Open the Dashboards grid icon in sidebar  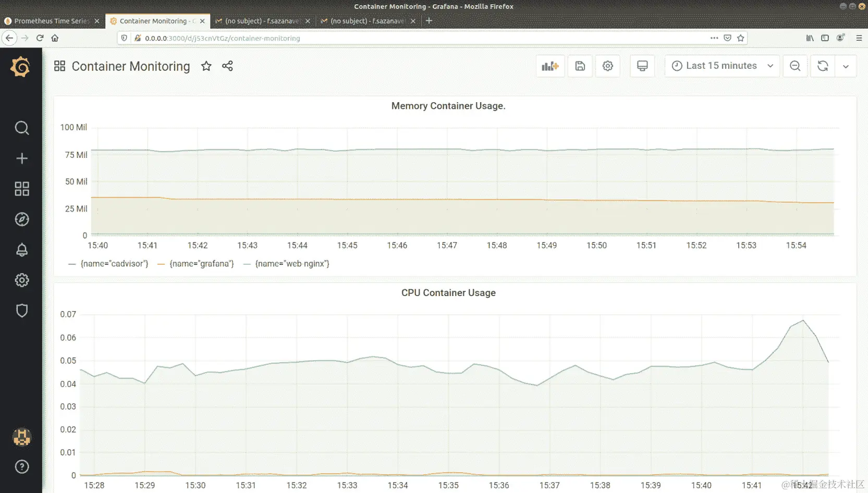pos(21,189)
